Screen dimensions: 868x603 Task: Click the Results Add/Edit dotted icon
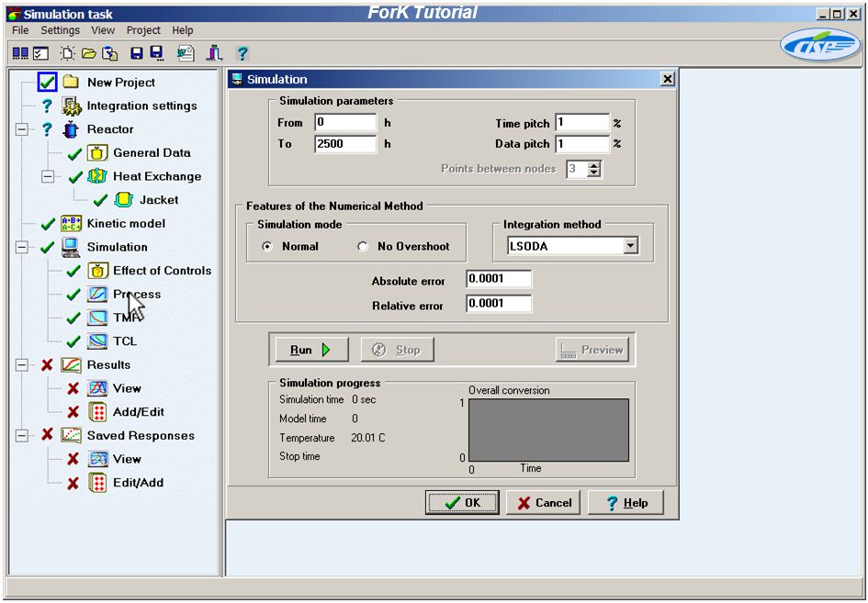(97, 412)
